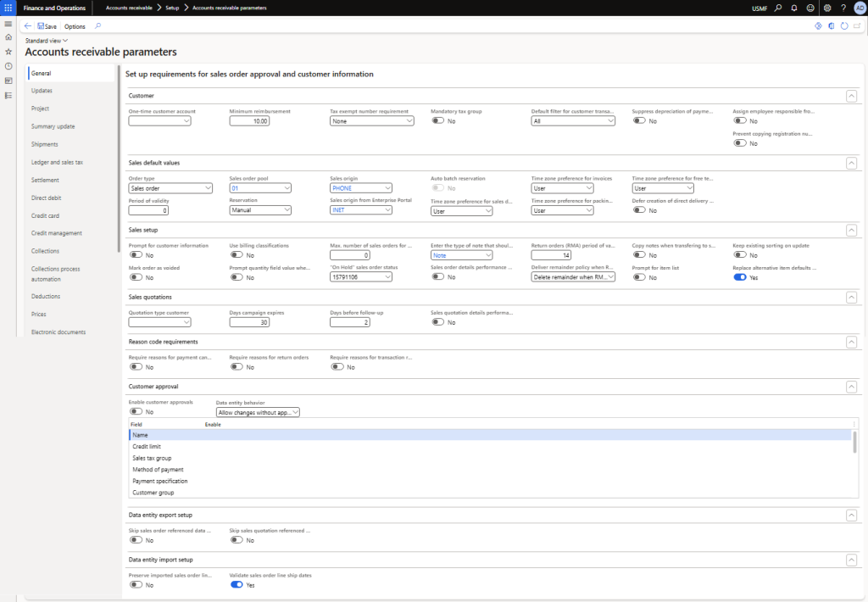The width and height of the screenshot is (868, 602).
Task: Click the feedback smiley icon
Action: click(x=810, y=8)
